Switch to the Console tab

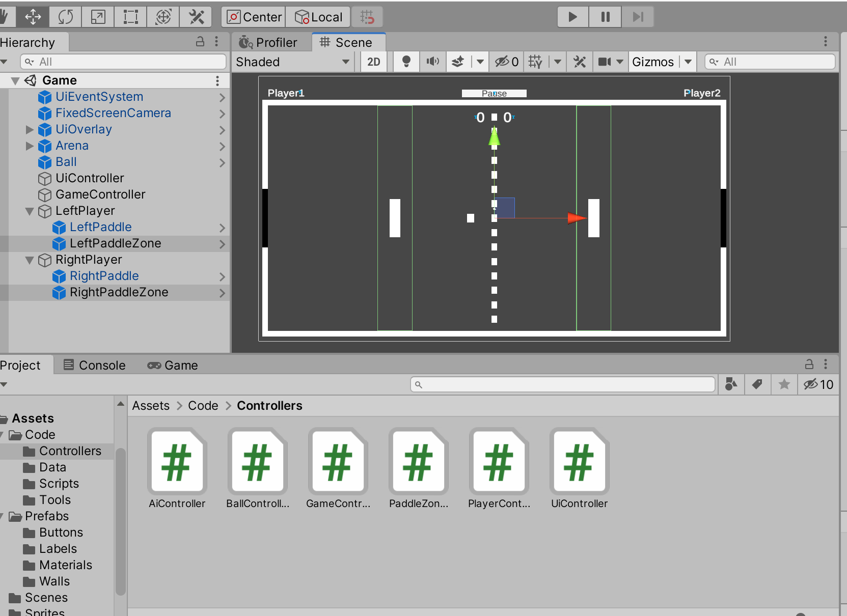95,365
